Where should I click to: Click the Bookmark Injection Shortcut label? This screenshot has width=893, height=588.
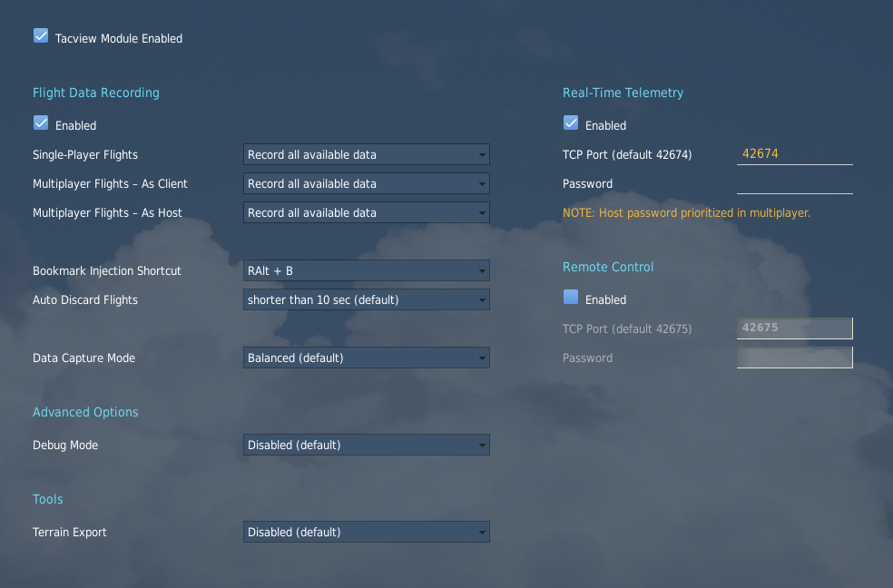106,271
